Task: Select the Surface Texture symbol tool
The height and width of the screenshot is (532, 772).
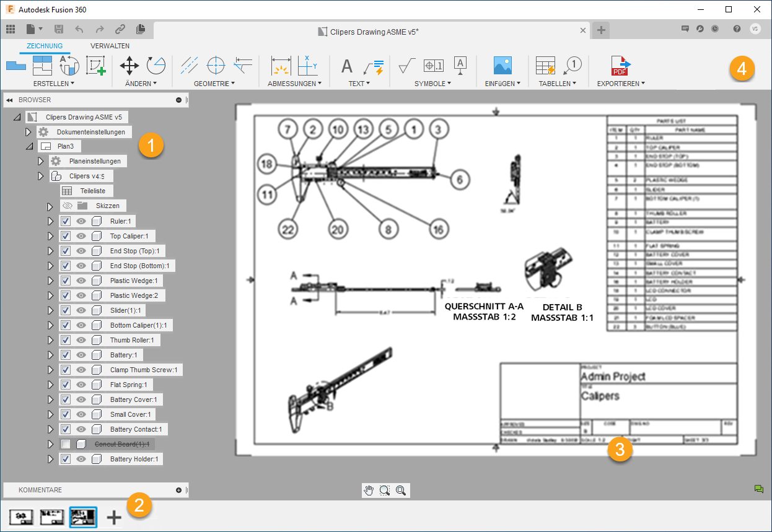Action: coord(407,65)
